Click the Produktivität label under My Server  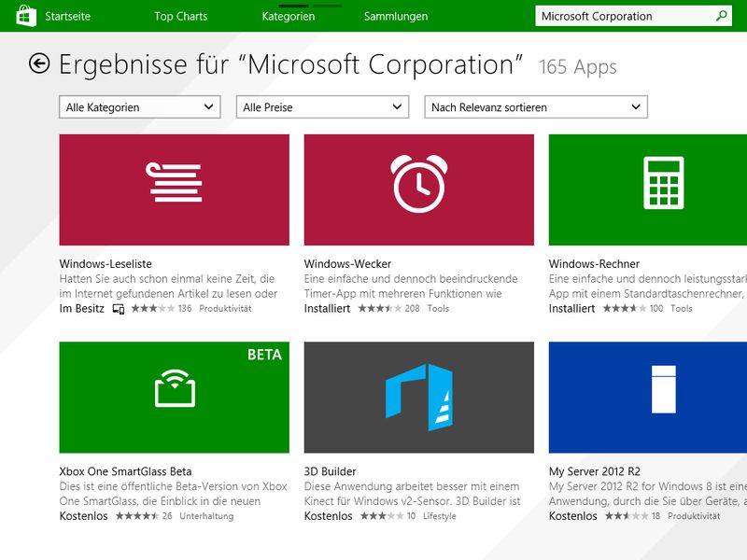(694, 516)
